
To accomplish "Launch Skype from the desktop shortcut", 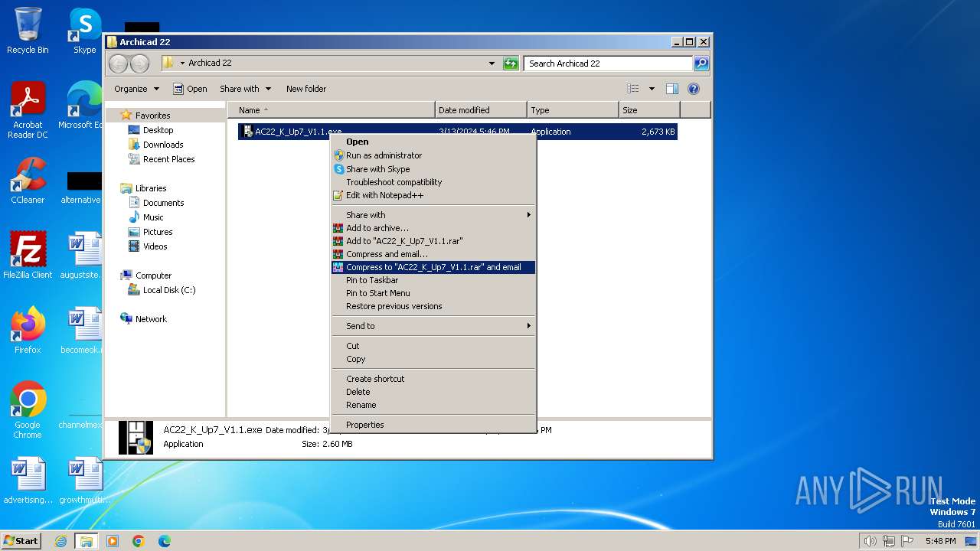I will (x=84, y=31).
